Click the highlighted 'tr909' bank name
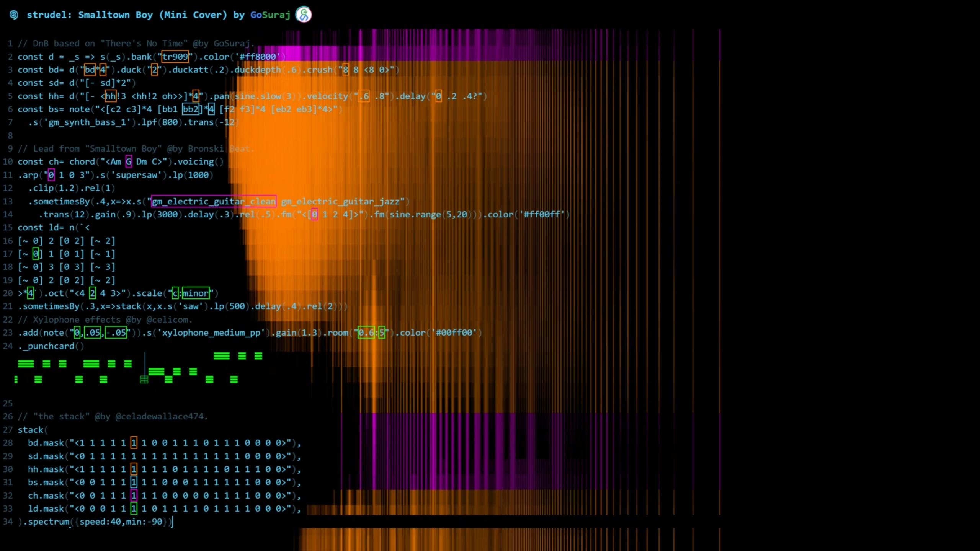Screen dimensions: 980x551 click(175, 57)
